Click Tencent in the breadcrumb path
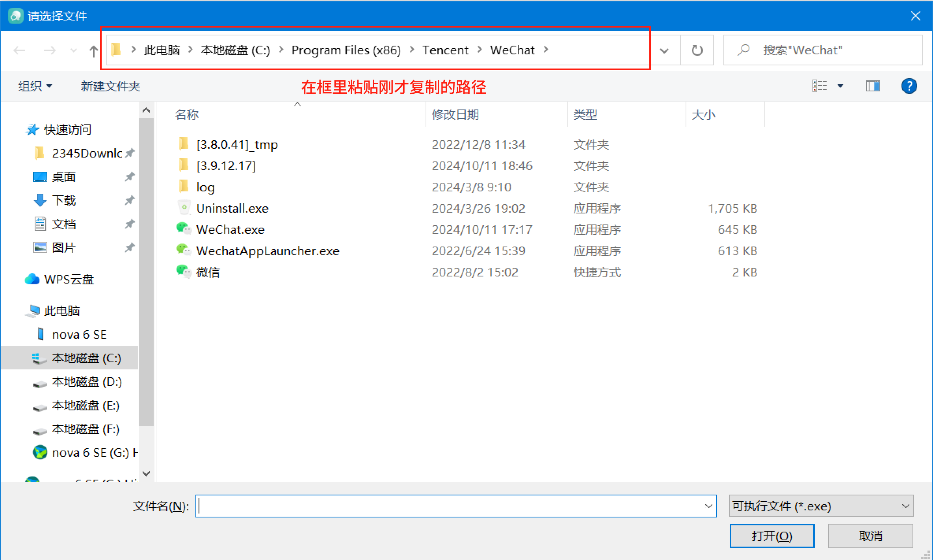933x560 pixels. 445,50
